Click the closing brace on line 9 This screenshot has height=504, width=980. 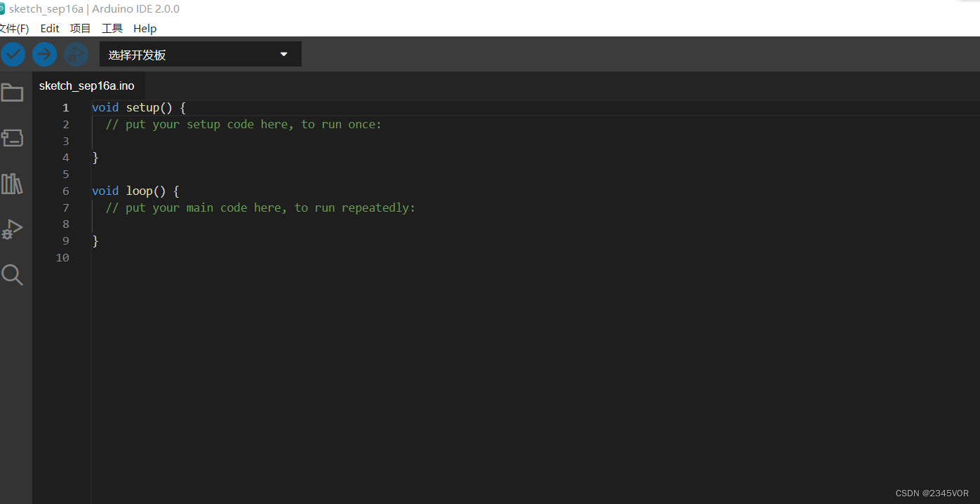tap(95, 241)
